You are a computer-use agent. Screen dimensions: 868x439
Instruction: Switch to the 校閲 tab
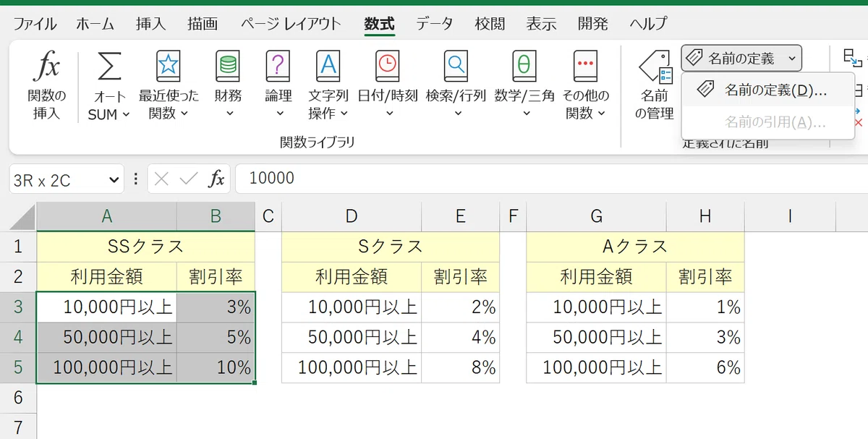490,23
